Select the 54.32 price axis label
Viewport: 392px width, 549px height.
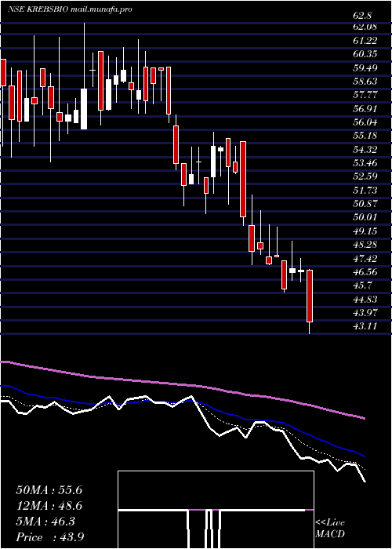[x=365, y=150]
